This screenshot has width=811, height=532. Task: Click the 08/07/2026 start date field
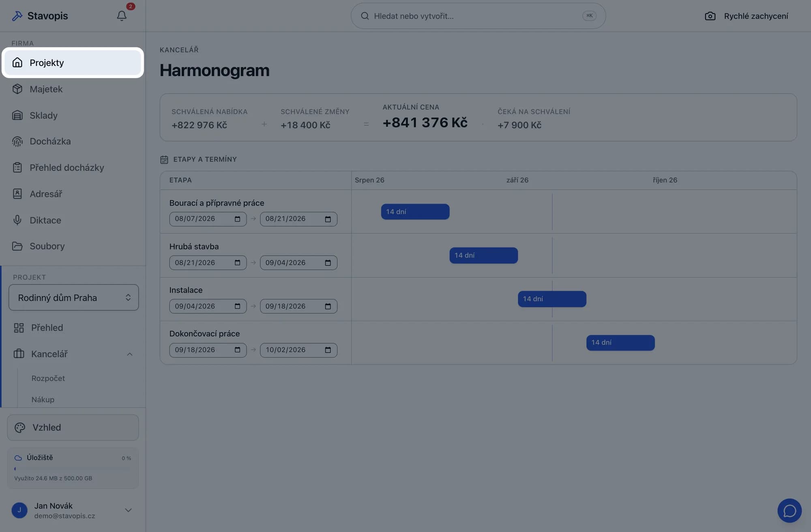208,219
